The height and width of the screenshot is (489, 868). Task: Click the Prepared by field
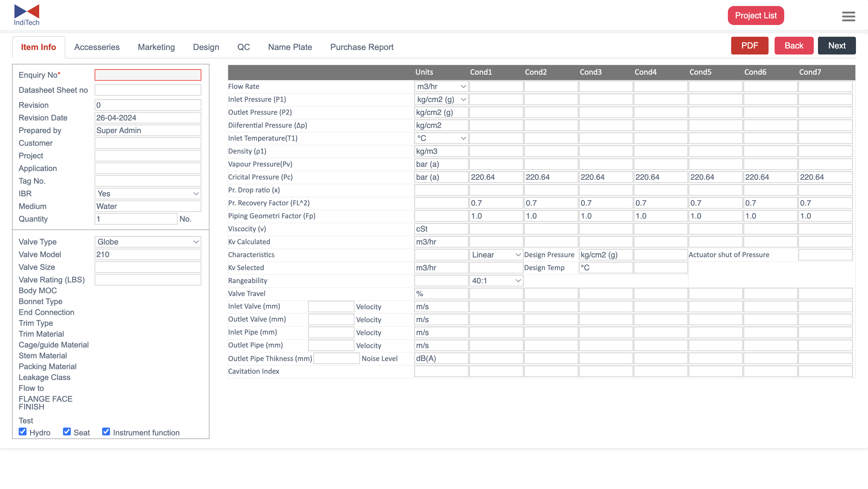pos(148,130)
